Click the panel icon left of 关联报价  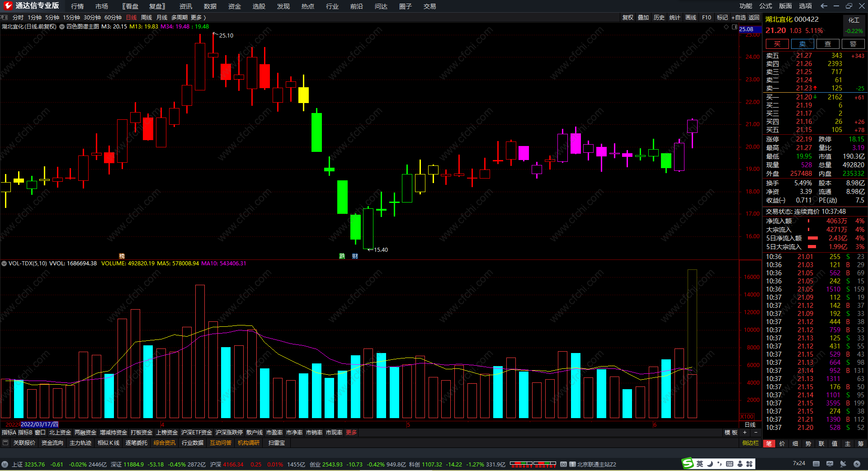coord(5,443)
